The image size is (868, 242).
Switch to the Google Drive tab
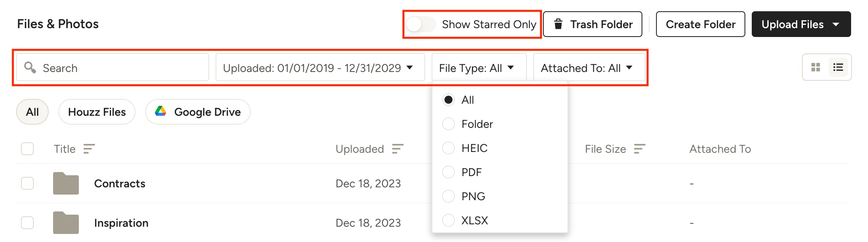pyautogui.click(x=198, y=112)
